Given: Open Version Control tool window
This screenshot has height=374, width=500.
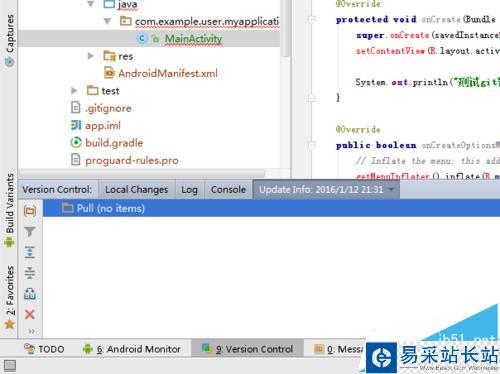Looking at the screenshot, I should click(x=247, y=349).
